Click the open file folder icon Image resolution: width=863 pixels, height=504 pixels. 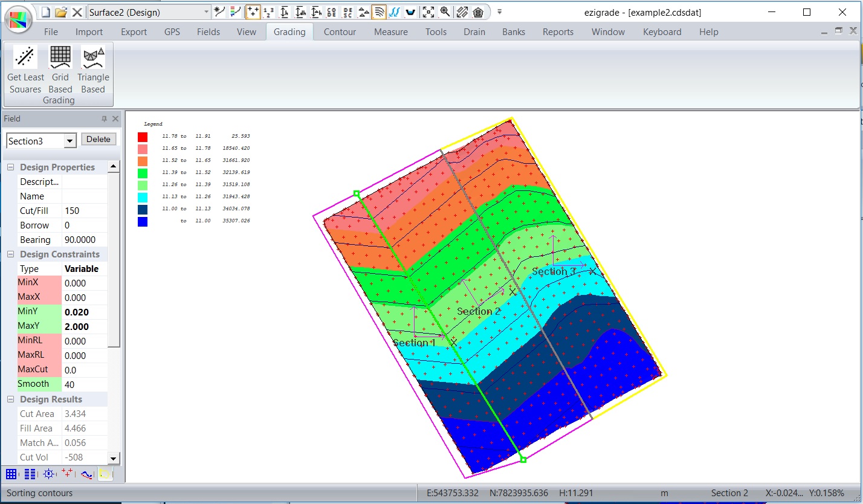click(61, 11)
